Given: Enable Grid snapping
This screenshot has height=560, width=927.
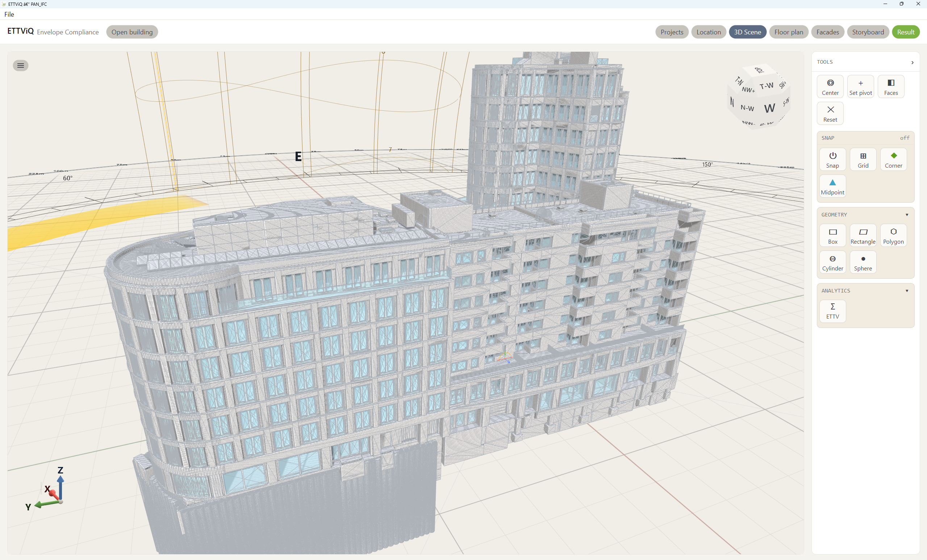Looking at the screenshot, I should click(863, 159).
